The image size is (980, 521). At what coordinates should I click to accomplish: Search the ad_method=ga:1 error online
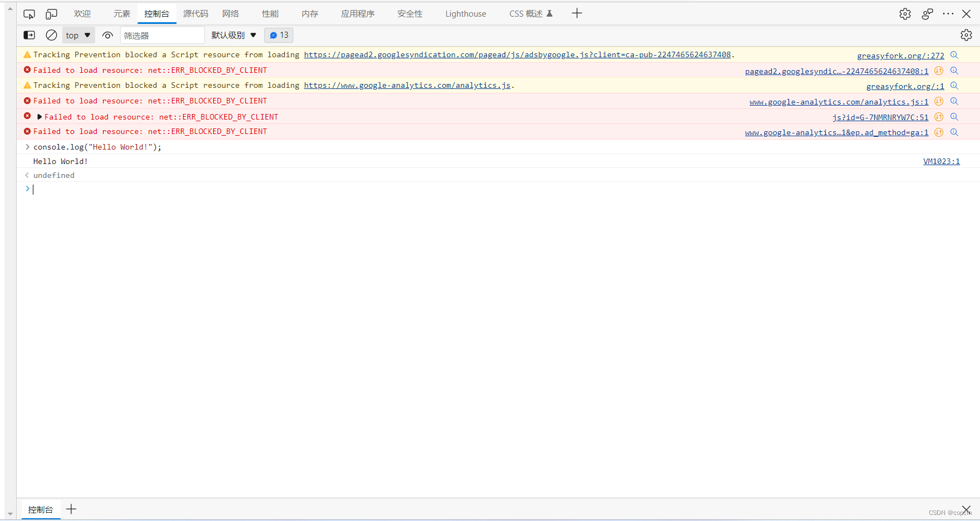pyautogui.click(x=954, y=132)
